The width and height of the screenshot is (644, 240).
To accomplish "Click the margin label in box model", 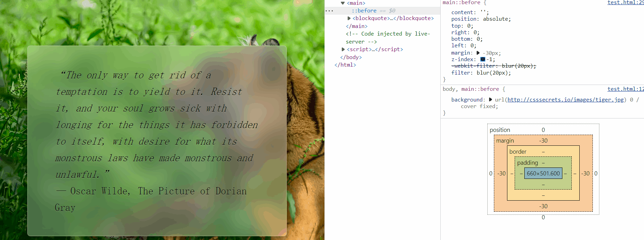I will [x=505, y=141].
